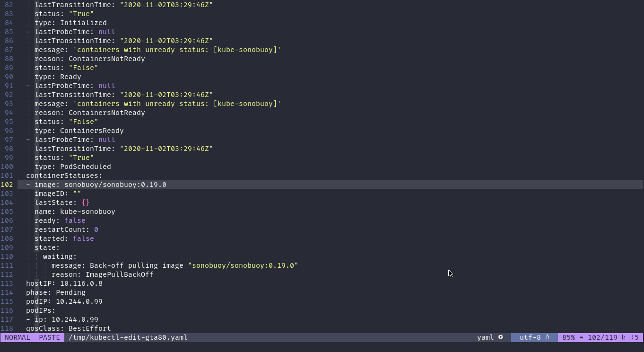The image size is (644, 352).
Task: Click line number 101 in the gutter
Action: [x=7, y=176]
